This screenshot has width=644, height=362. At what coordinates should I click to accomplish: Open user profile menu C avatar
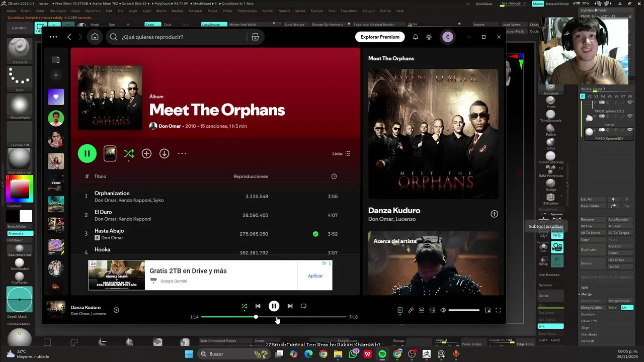coord(448,37)
